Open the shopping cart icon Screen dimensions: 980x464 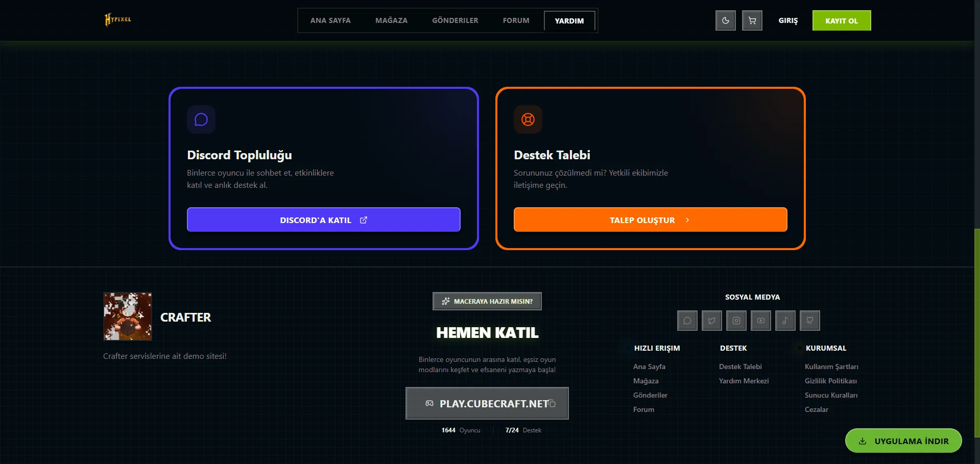[x=752, y=21]
